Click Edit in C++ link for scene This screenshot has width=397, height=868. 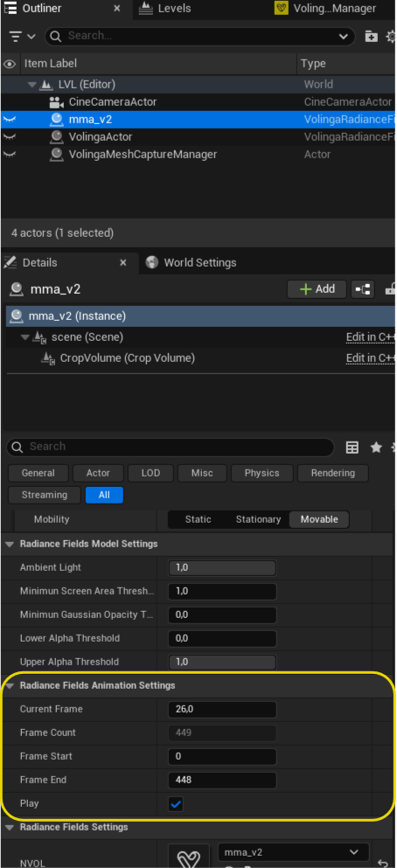point(371,337)
